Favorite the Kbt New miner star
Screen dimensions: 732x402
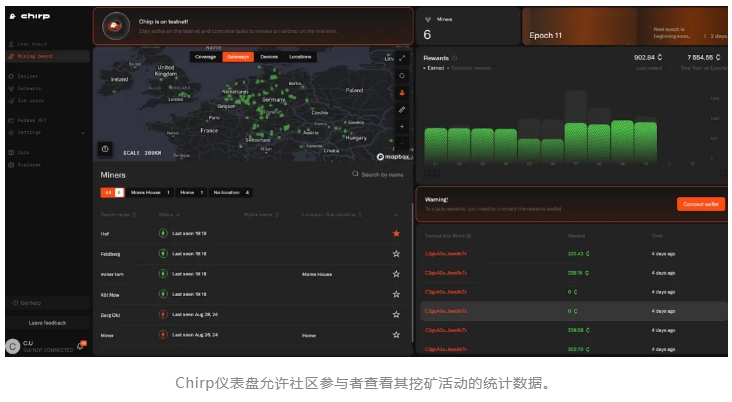pos(396,294)
